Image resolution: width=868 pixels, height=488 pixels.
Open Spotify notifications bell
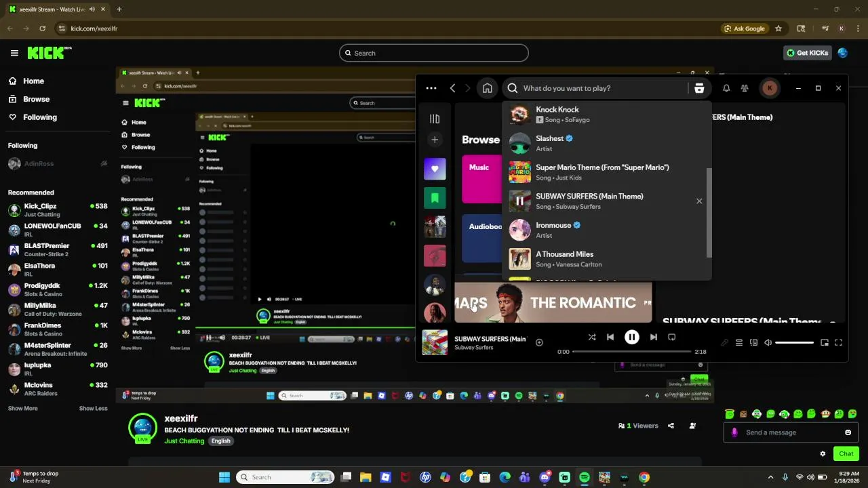coord(726,88)
